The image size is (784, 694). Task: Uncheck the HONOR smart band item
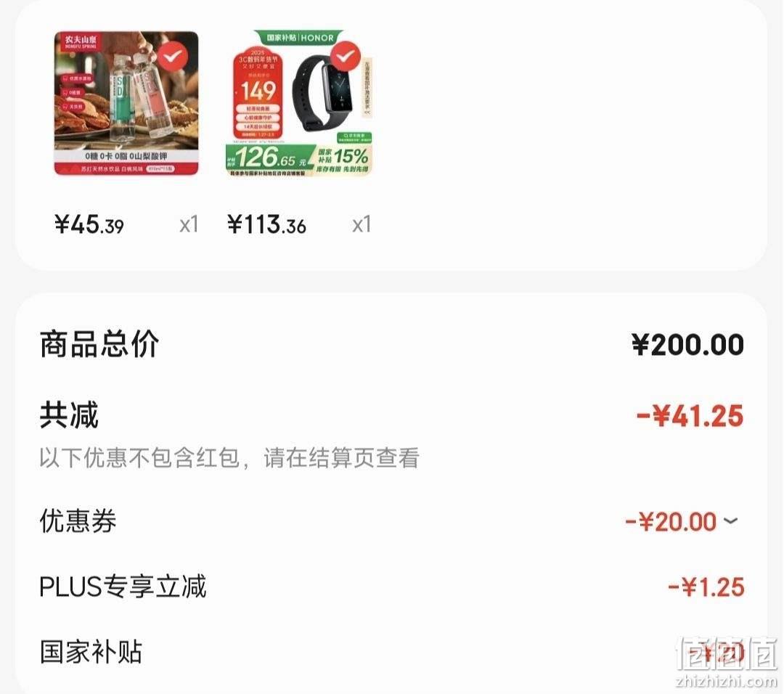[x=346, y=57]
